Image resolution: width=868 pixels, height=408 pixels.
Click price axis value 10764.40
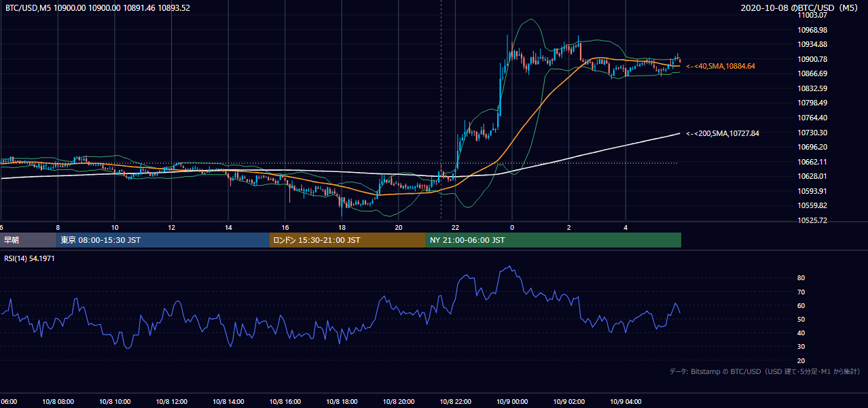click(x=812, y=118)
